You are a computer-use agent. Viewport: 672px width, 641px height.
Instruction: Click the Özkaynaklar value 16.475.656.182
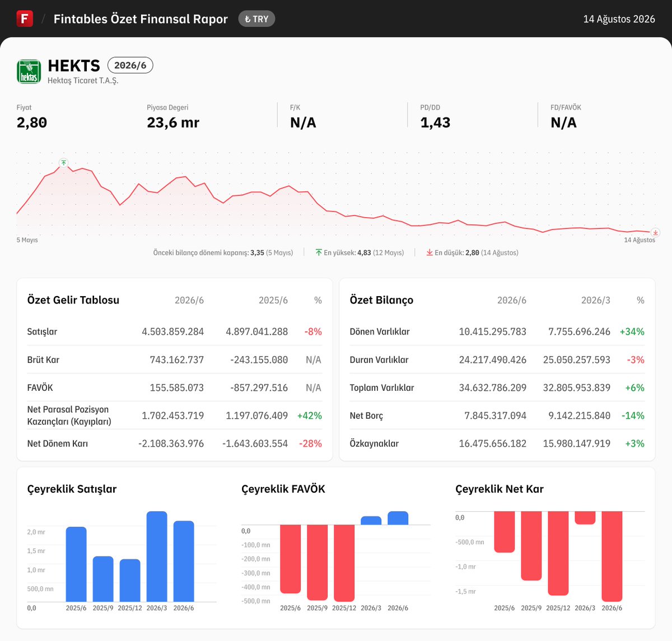coord(493,443)
